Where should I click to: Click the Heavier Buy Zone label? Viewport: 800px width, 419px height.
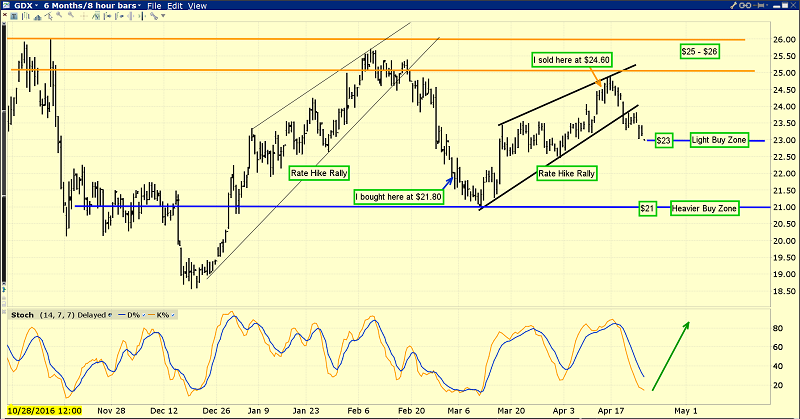(x=704, y=207)
